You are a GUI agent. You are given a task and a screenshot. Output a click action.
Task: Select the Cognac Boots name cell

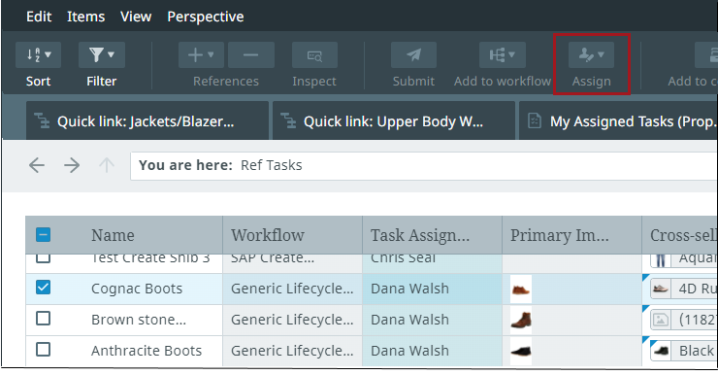click(x=136, y=288)
